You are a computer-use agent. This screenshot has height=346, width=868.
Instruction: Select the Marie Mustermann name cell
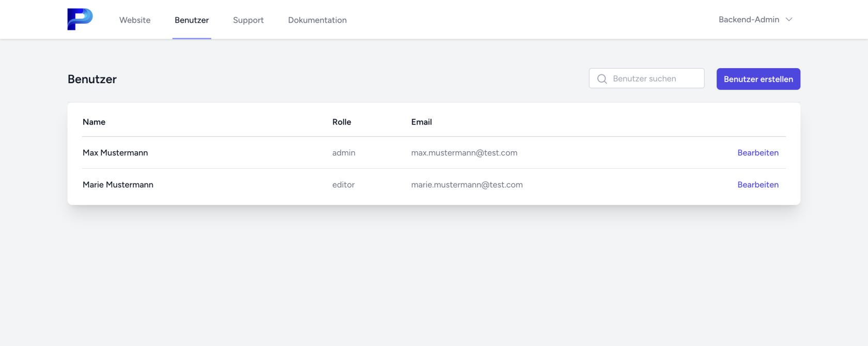pos(118,185)
